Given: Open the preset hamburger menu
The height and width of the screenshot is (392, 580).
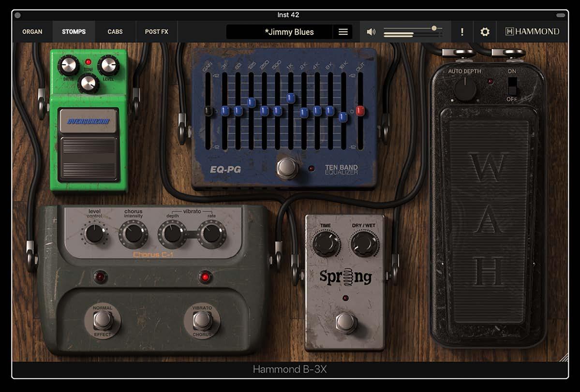Looking at the screenshot, I should click(343, 32).
